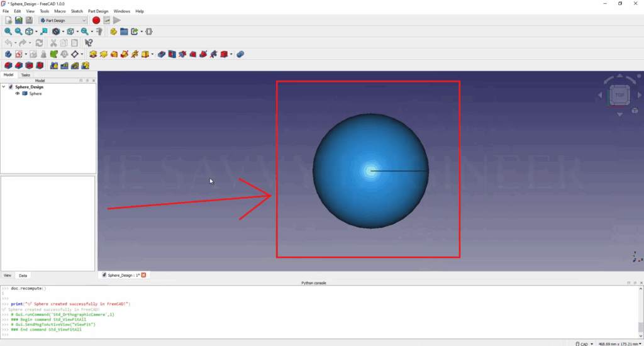644x346 pixels.
Task: Click the Pocket tool icon
Action: point(162,54)
